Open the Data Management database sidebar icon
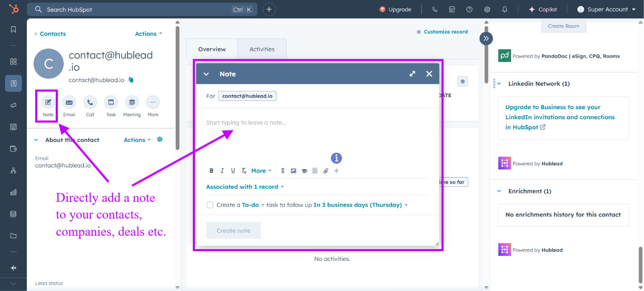 coord(13,214)
